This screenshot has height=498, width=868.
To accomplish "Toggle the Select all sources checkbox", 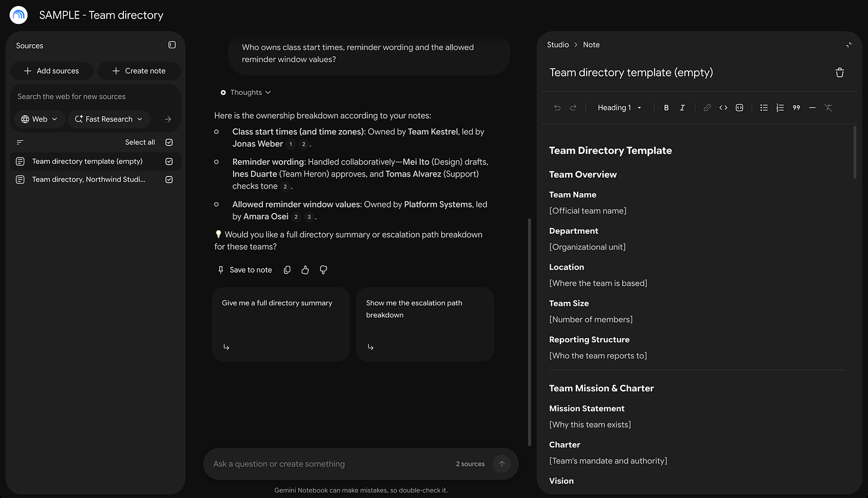I will point(169,143).
